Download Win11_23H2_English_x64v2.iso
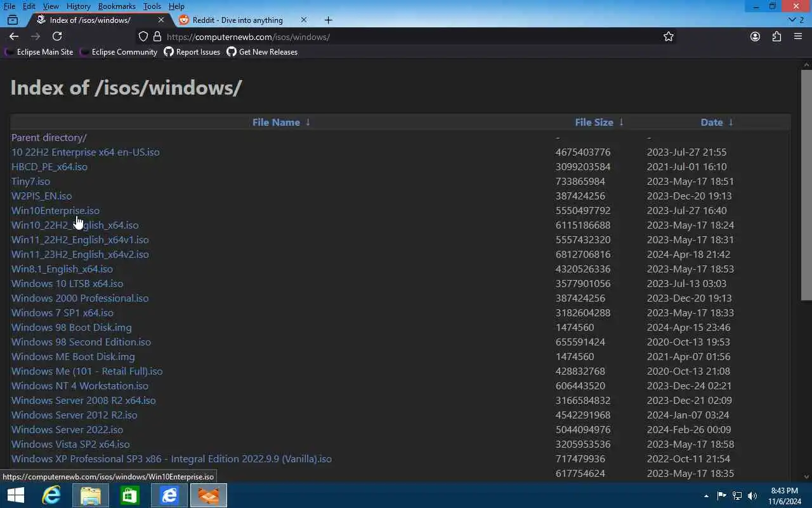The height and width of the screenshot is (508, 812). click(x=80, y=254)
